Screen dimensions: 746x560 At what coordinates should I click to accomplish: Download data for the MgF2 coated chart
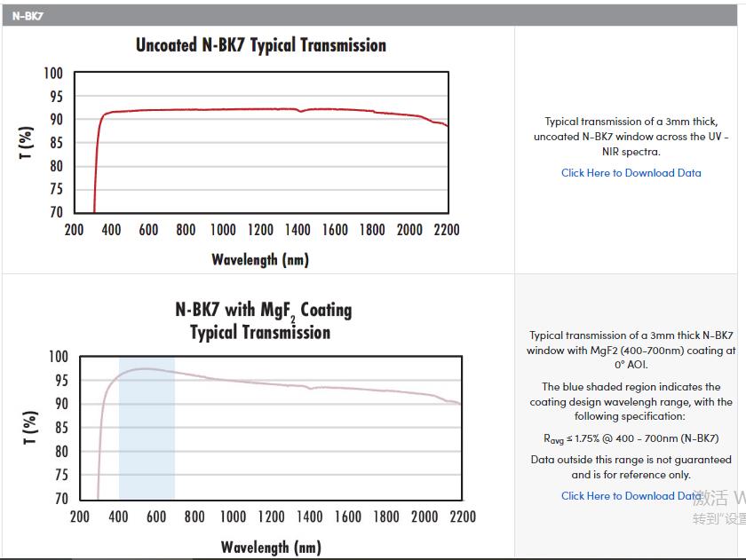629,496
